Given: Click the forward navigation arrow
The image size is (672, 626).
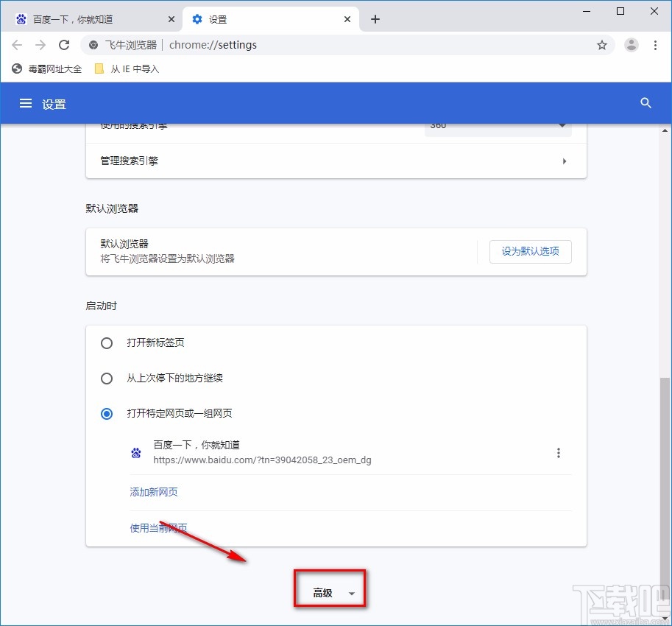Looking at the screenshot, I should click(40, 45).
